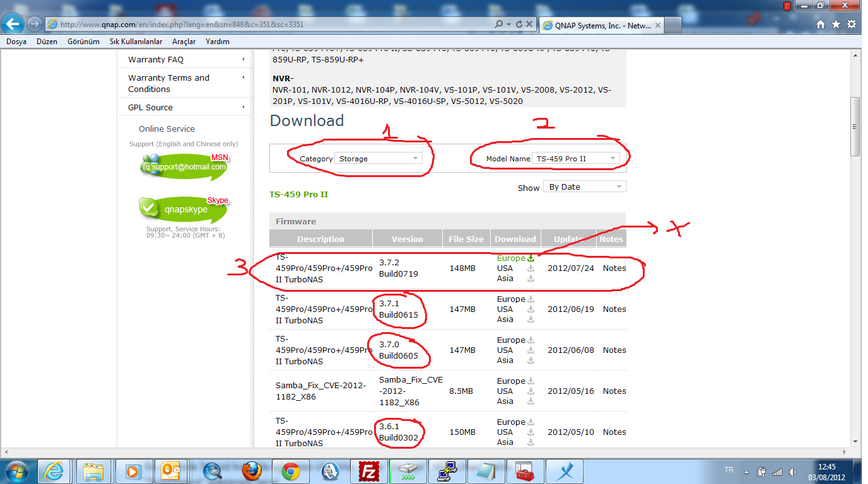Download 3.6.1 Build0302 firmware Europe icon

(531, 422)
